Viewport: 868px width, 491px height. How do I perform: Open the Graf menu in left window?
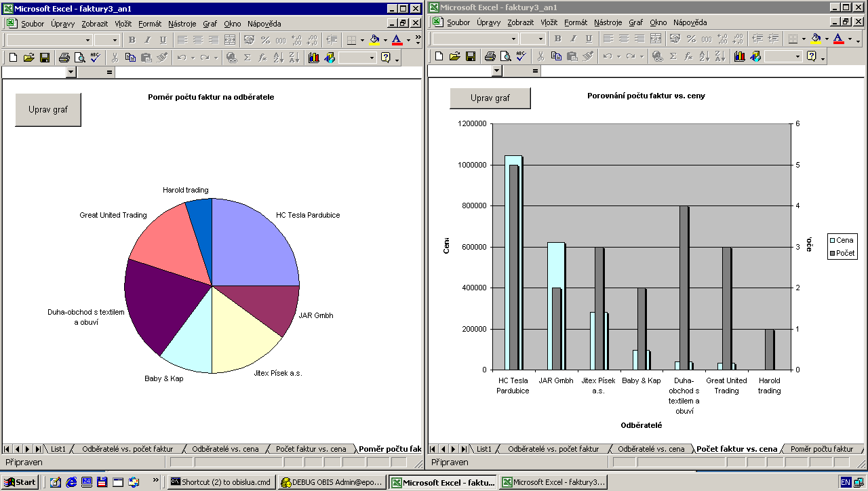(210, 24)
